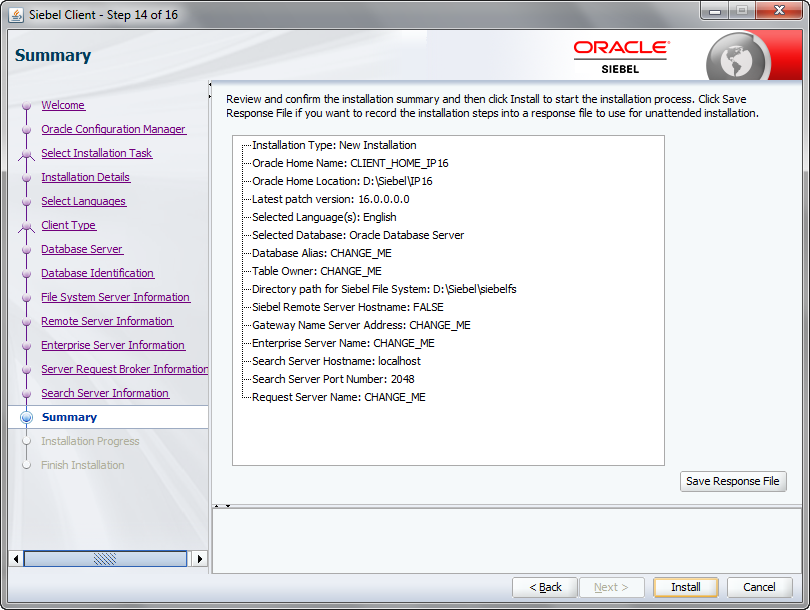Screen dimensions: 810x610
Task: Open the Installation Details step
Action: (x=85, y=177)
